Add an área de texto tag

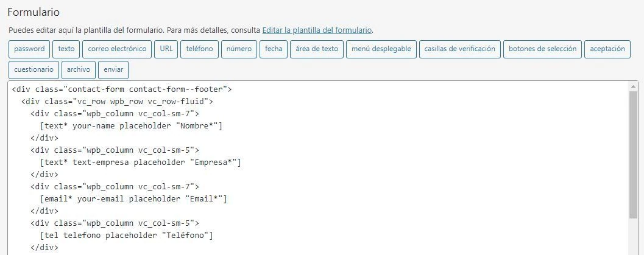pyautogui.click(x=317, y=49)
